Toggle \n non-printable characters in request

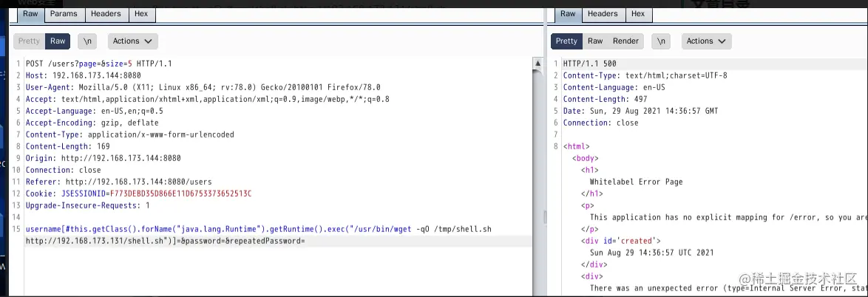[87, 41]
